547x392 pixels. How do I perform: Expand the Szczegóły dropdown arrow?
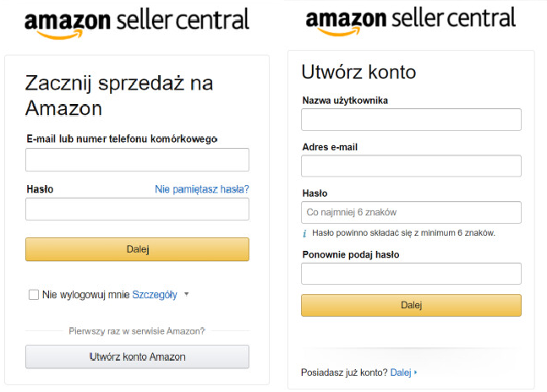pyautogui.click(x=187, y=294)
